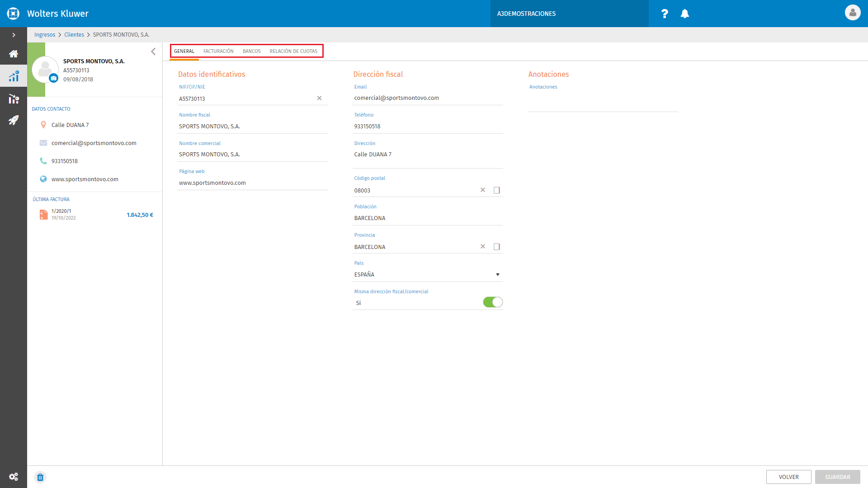Go to Clientes breadcrumb link

tap(74, 35)
